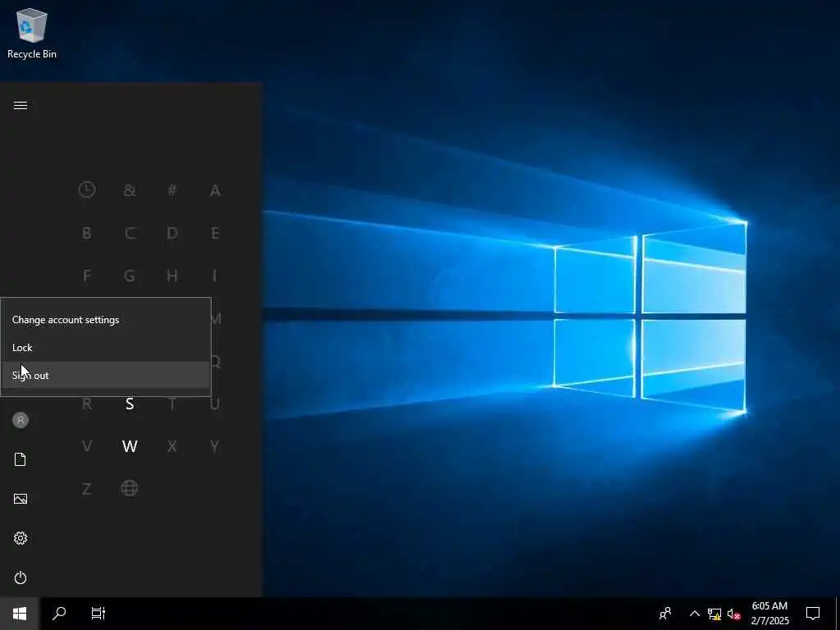Open Settings gear in the Start sidebar
The image size is (840, 630).
(x=21, y=538)
